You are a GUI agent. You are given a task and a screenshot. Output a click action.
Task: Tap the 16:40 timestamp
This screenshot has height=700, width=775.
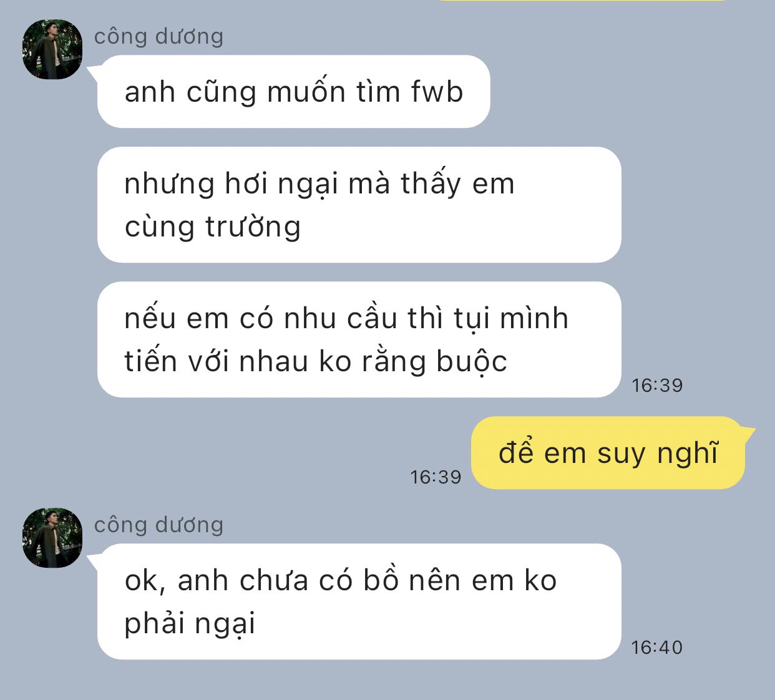(657, 648)
